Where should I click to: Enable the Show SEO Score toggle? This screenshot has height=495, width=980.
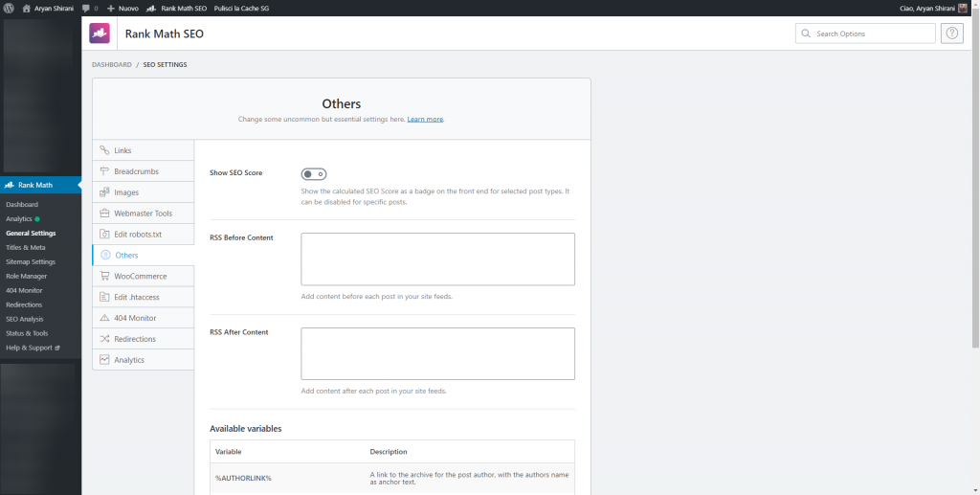tap(313, 173)
